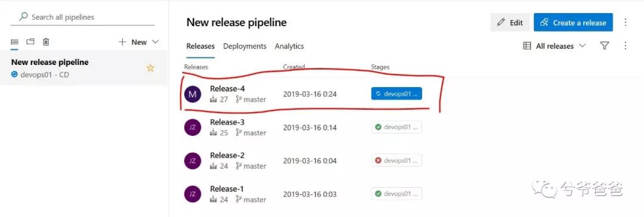The width and height of the screenshot is (644, 217).
Task: Open the All releases view dropdown
Action: 555,46
